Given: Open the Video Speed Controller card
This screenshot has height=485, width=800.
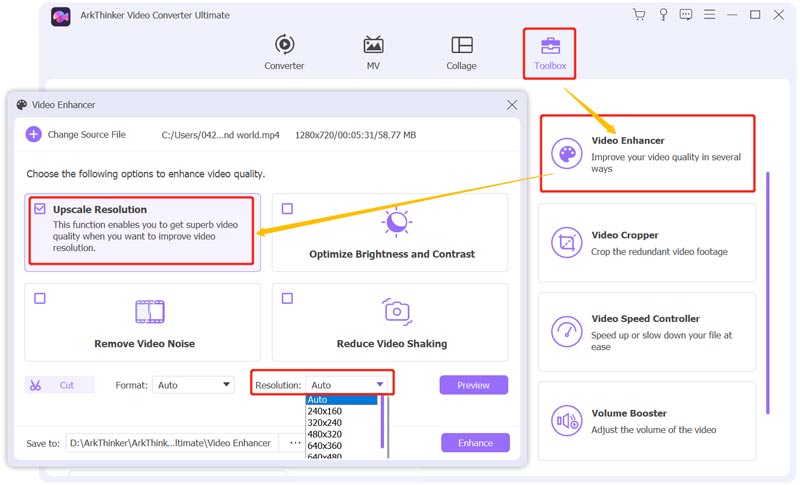Looking at the screenshot, I should [647, 332].
